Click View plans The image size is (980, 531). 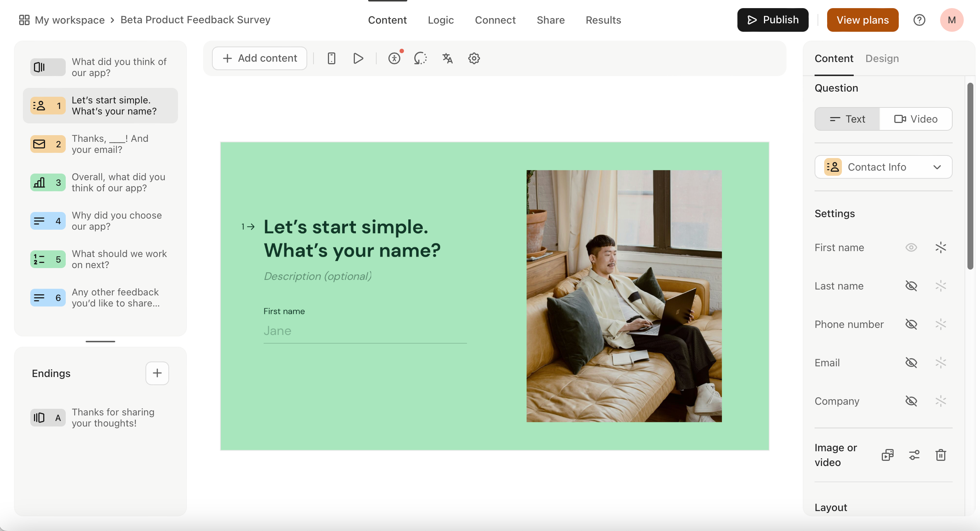click(x=862, y=20)
